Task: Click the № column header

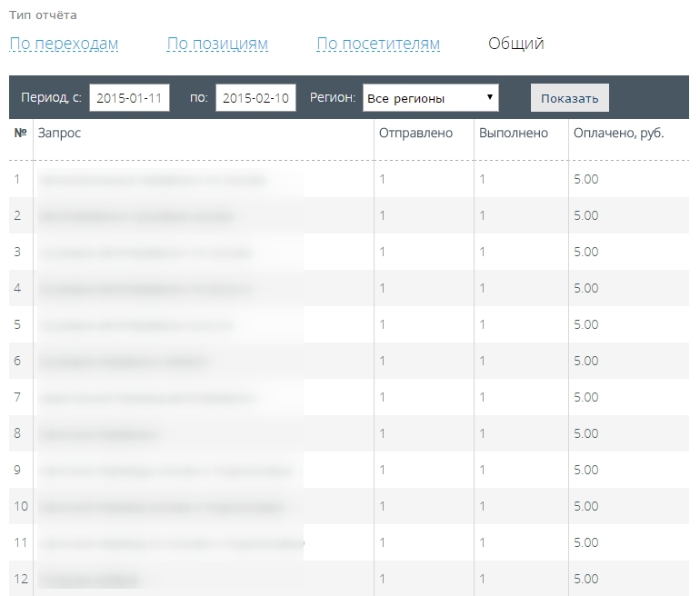Action: (x=20, y=134)
